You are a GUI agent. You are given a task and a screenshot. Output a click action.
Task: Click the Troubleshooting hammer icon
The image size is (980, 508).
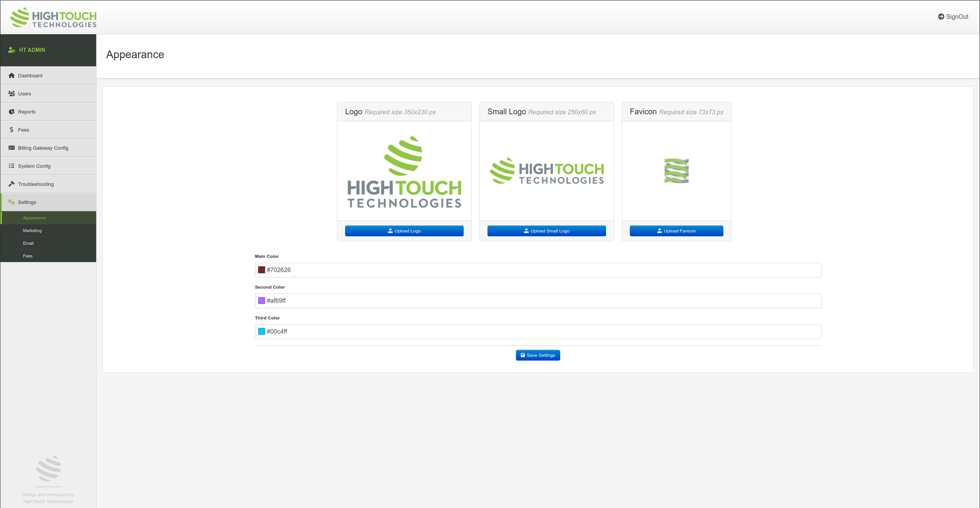[12, 184]
